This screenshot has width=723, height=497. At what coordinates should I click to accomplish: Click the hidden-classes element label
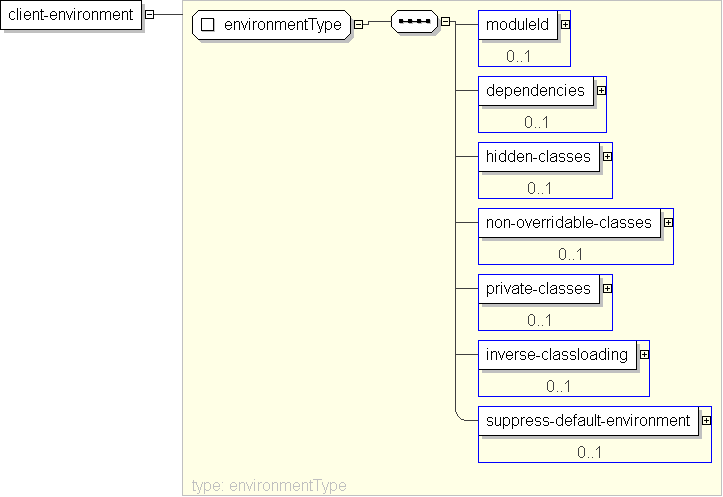pyautogui.click(x=538, y=157)
